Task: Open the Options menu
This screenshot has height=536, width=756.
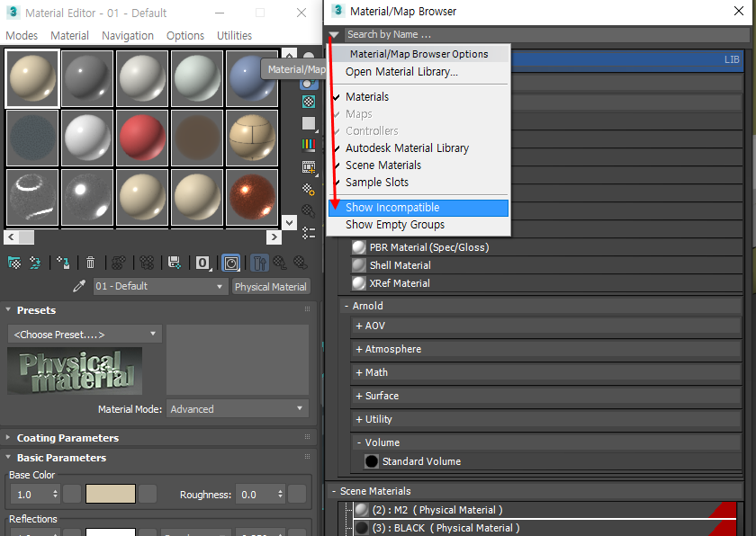Action: pyautogui.click(x=185, y=36)
